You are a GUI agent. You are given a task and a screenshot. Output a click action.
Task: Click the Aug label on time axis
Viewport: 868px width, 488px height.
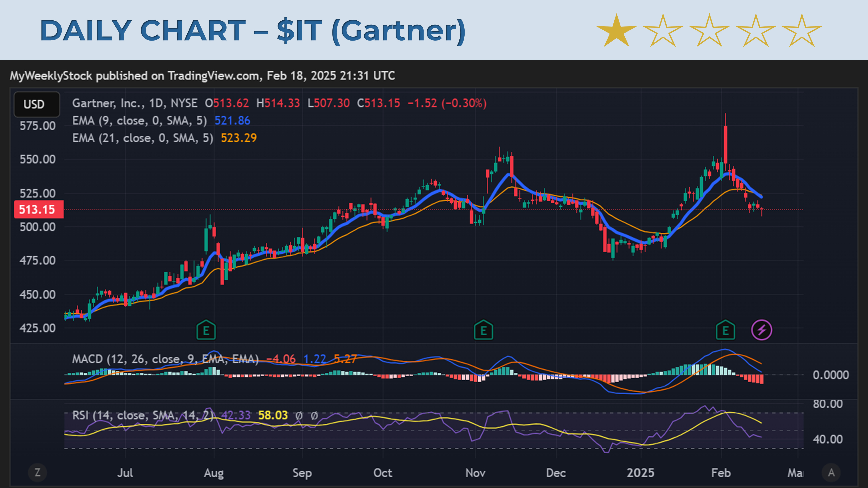[214, 473]
